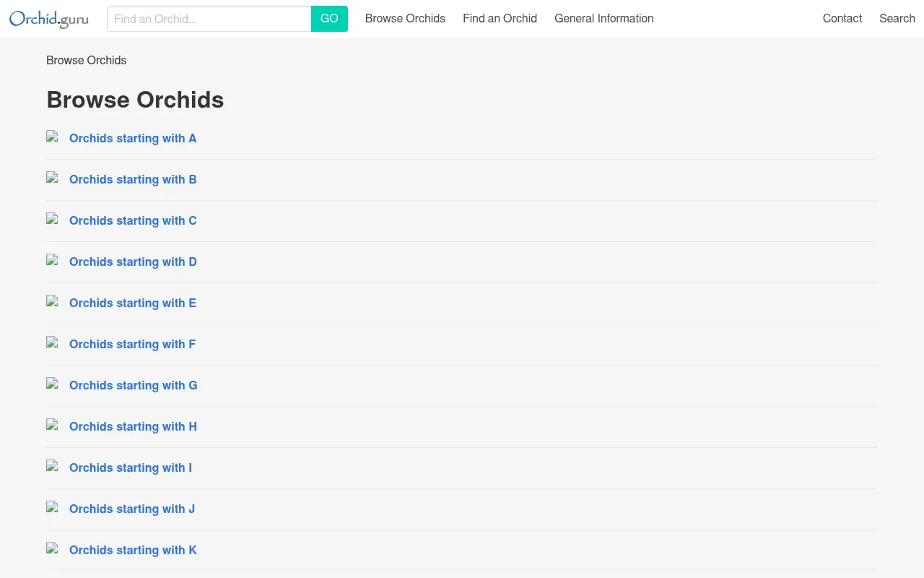924x578 pixels.
Task: Open Orchids starting with K
Action: coord(133,550)
